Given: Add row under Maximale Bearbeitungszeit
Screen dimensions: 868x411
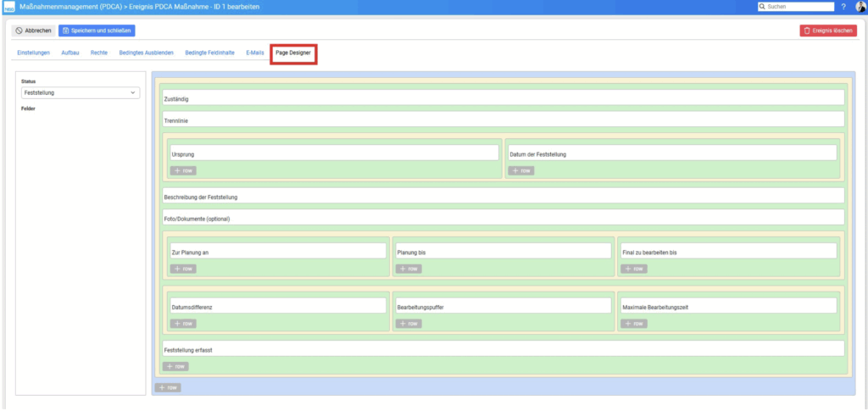Looking at the screenshot, I should (x=633, y=324).
